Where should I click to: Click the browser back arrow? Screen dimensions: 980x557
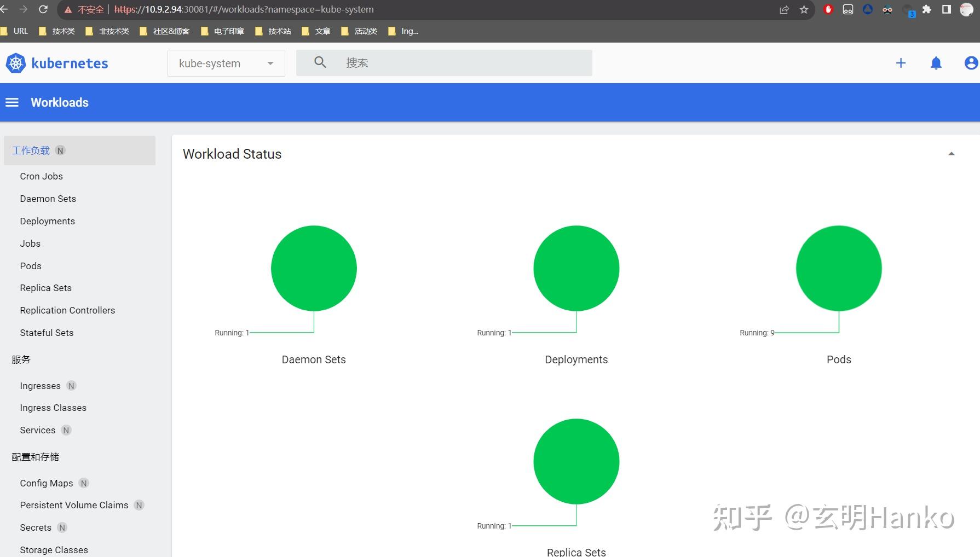click(x=8, y=9)
